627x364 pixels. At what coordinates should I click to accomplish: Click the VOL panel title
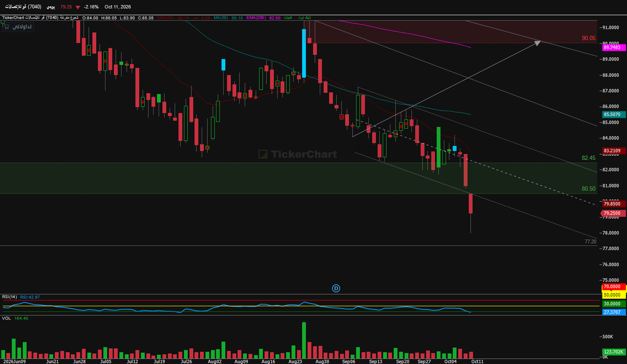coord(6,318)
